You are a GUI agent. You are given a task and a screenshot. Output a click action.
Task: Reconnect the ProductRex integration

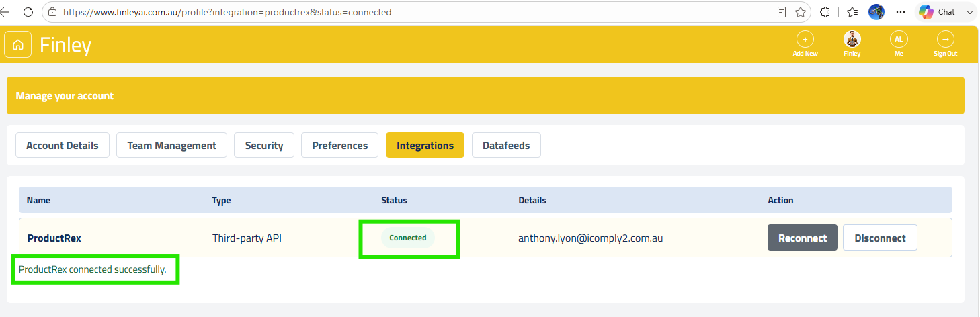point(803,238)
